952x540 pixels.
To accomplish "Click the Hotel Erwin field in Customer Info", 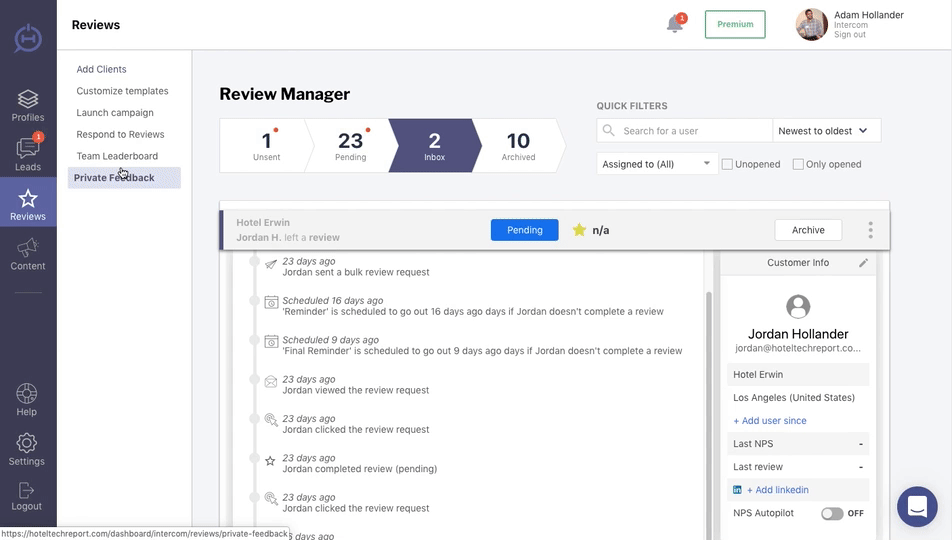I will pos(798,375).
